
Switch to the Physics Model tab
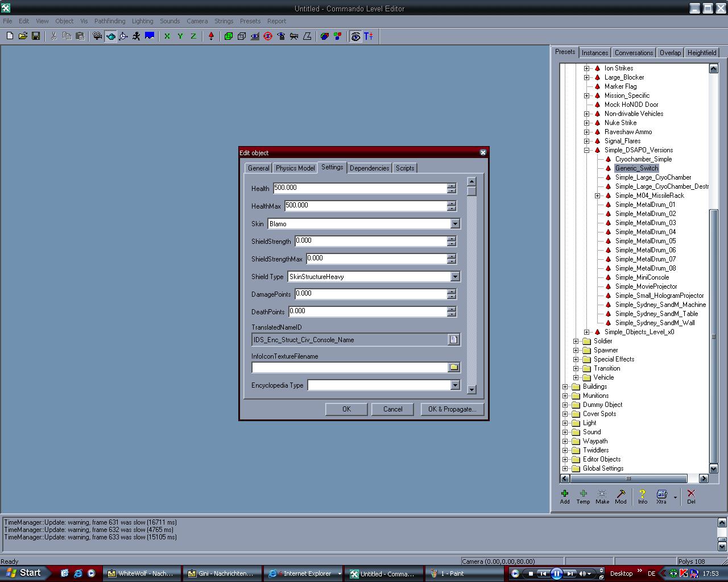(x=295, y=168)
